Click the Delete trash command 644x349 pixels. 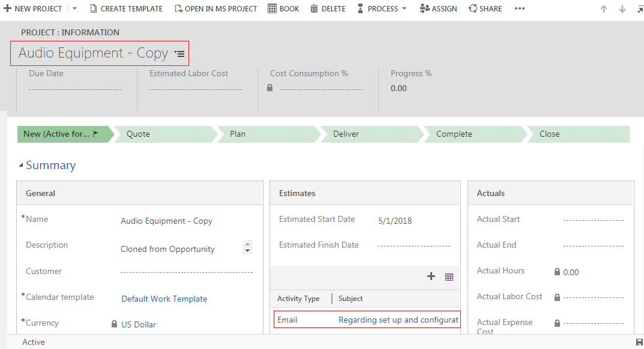click(x=328, y=8)
